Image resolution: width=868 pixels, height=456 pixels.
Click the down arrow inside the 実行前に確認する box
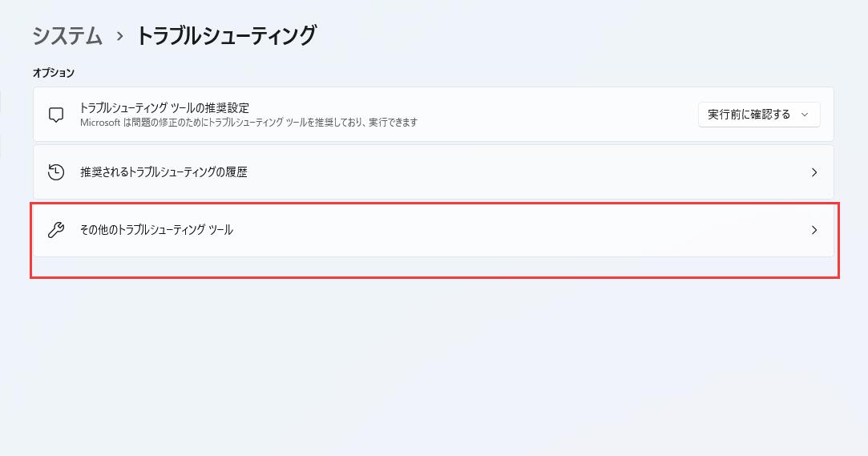(x=805, y=115)
